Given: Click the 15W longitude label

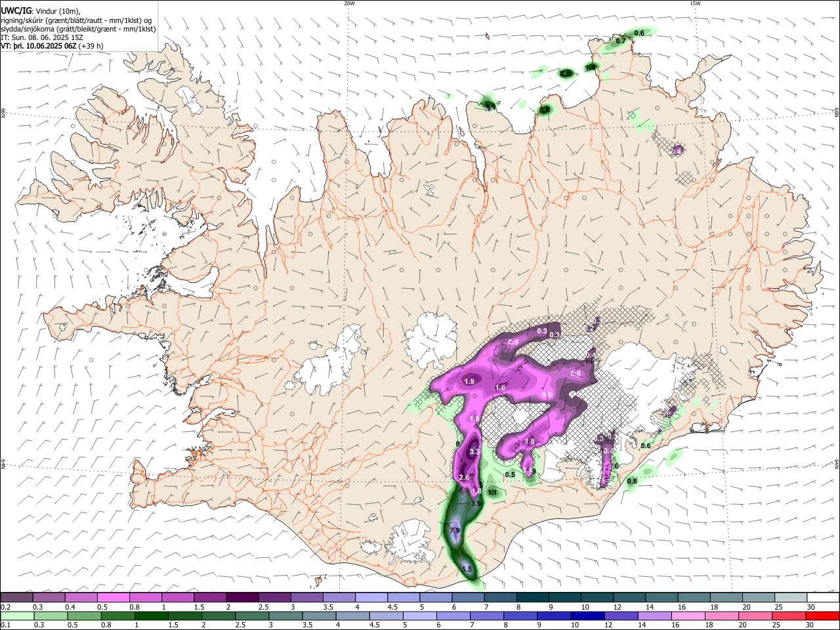Looking at the screenshot, I should (x=695, y=3).
